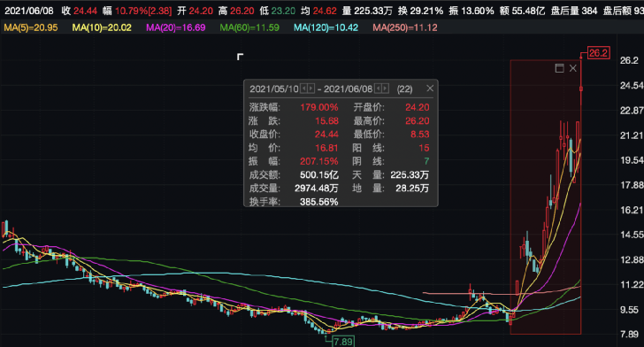Click the MA(120)=10.42 cyan label
Image resolution: width=644 pixels, height=347 pixels.
pos(326,27)
